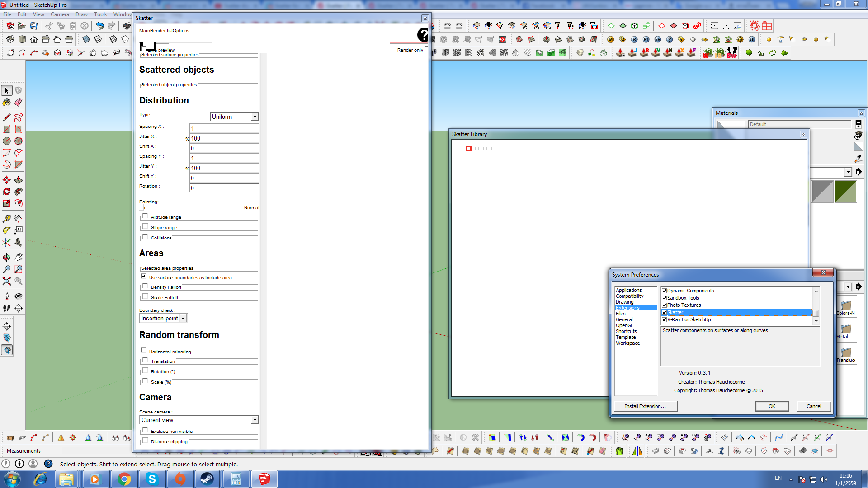This screenshot has width=868, height=488.
Task: Uncheck the Skatter extension checkbox
Action: pyautogui.click(x=665, y=312)
